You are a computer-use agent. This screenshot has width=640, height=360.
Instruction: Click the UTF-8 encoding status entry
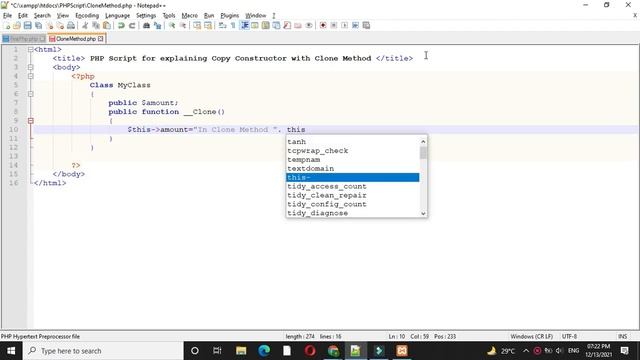pyautogui.click(x=569, y=336)
